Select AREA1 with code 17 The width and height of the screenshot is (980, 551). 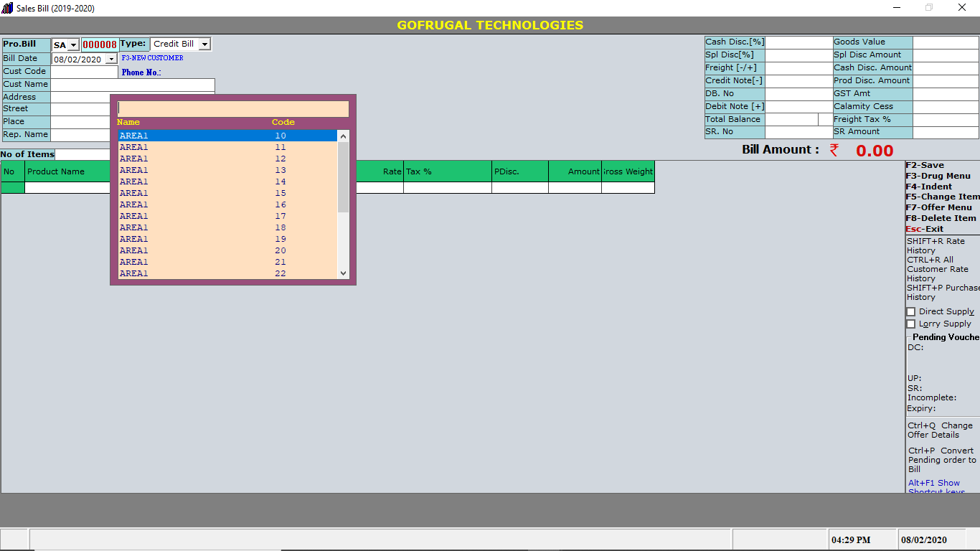click(227, 216)
